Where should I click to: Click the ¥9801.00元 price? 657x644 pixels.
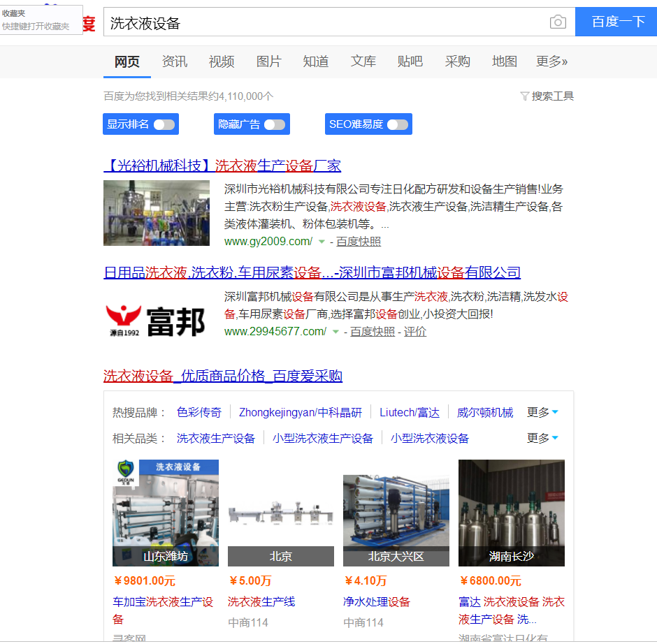click(x=145, y=580)
